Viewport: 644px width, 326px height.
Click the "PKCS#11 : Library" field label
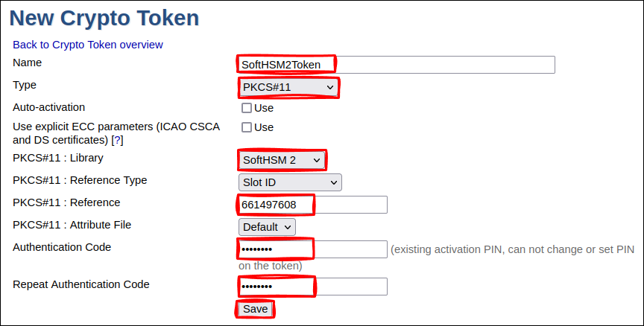(58, 158)
